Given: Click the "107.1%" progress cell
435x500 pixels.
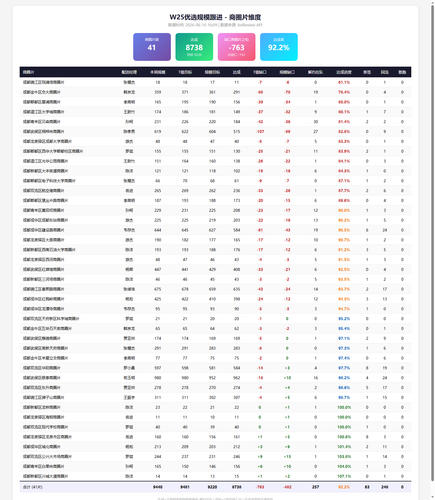Looking at the screenshot, I should tap(344, 476).
